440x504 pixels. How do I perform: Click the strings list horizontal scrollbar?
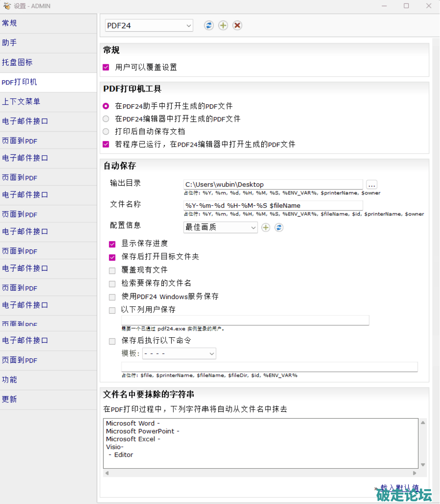(261, 473)
